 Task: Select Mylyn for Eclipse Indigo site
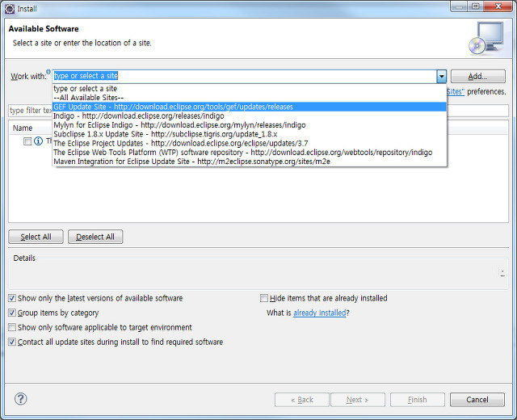click(250, 125)
